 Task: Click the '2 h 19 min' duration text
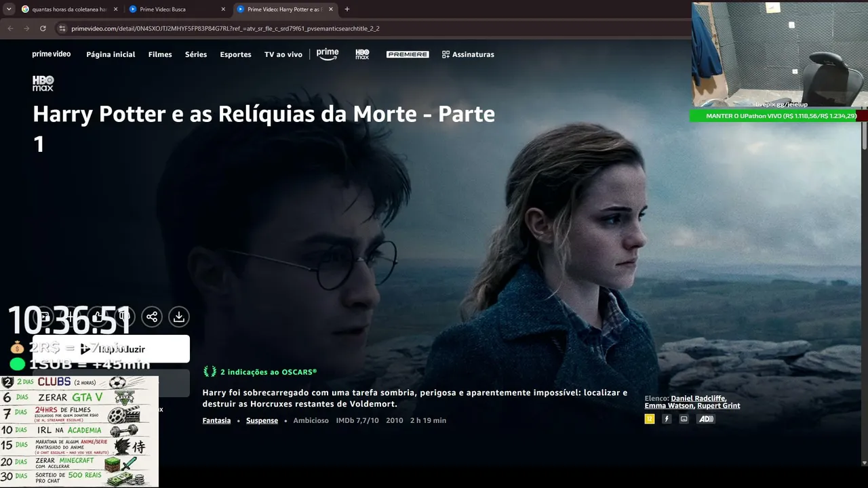point(428,421)
